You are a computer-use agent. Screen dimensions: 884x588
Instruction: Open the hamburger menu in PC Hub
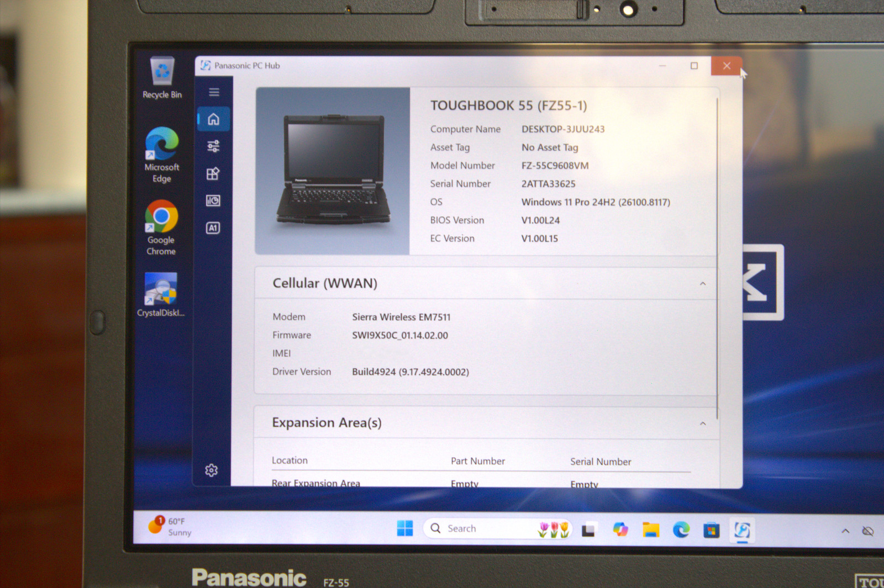pos(214,92)
